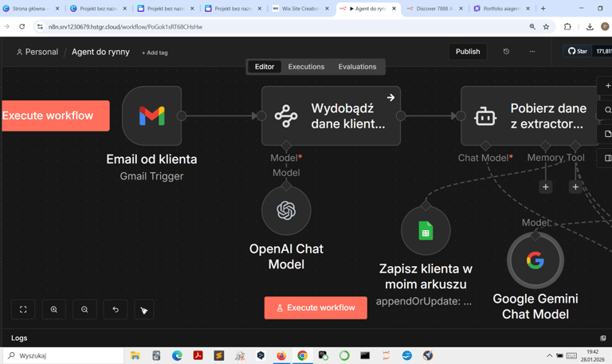Click fit-to-view canvas icon
Image resolution: width=612 pixels, height=364 pixels.
pyautogui.click(x=23, y=309)
